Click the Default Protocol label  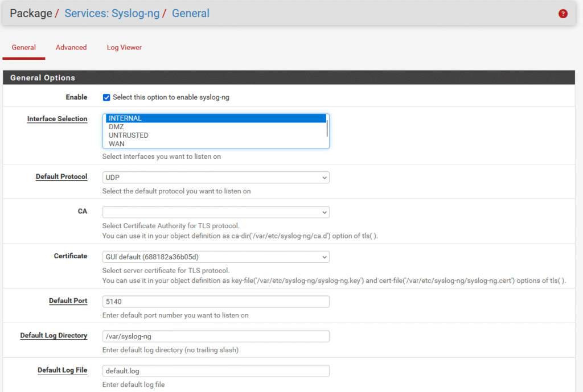point(61,176)
